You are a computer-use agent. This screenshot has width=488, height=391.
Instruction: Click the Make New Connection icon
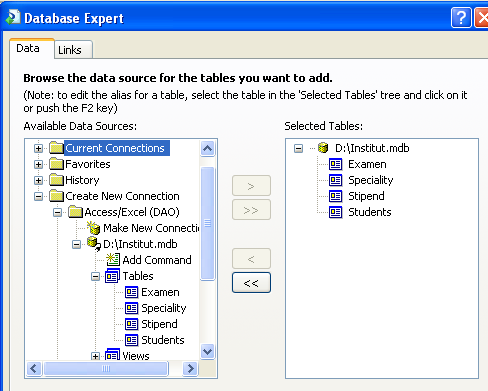point(94,228)
